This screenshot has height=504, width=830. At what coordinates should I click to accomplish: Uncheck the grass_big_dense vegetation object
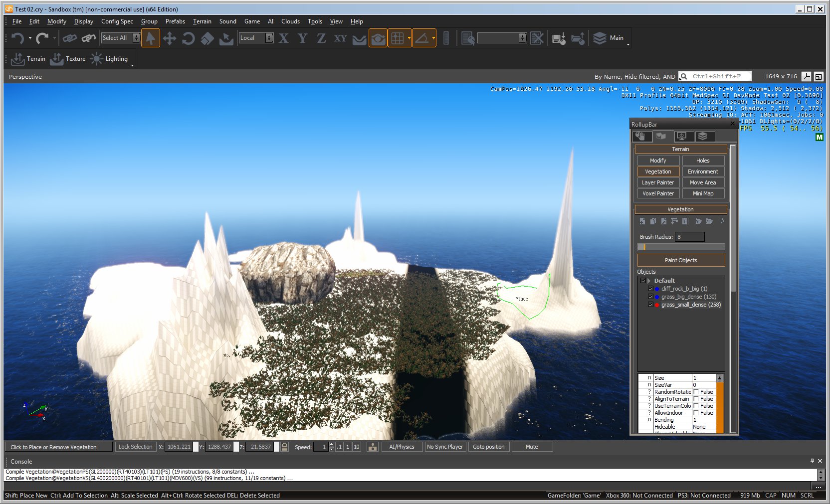(x=650, y=297)
